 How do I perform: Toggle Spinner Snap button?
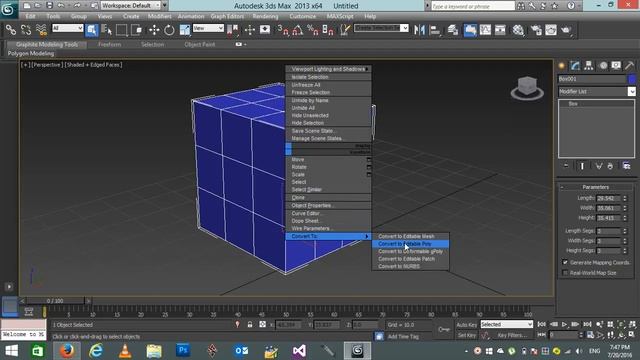328,30
